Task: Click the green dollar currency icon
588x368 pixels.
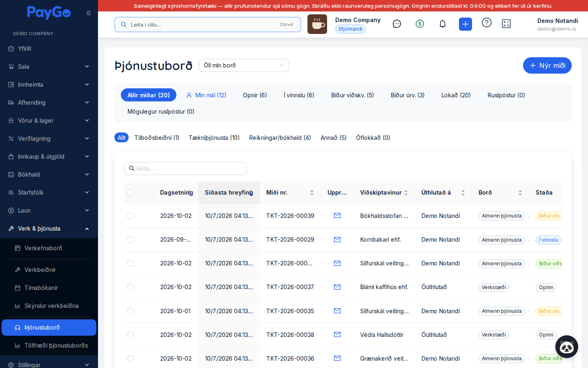Action: (420, 24)
